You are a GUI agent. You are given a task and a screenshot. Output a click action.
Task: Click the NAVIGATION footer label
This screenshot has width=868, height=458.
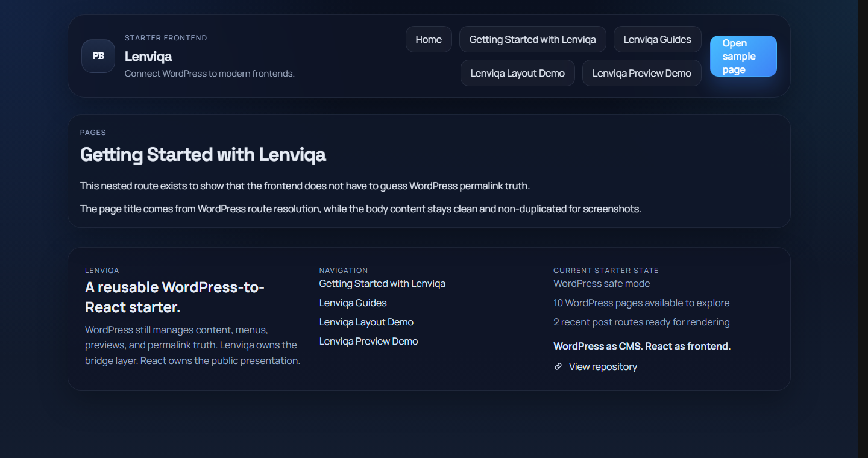[344, 271]
